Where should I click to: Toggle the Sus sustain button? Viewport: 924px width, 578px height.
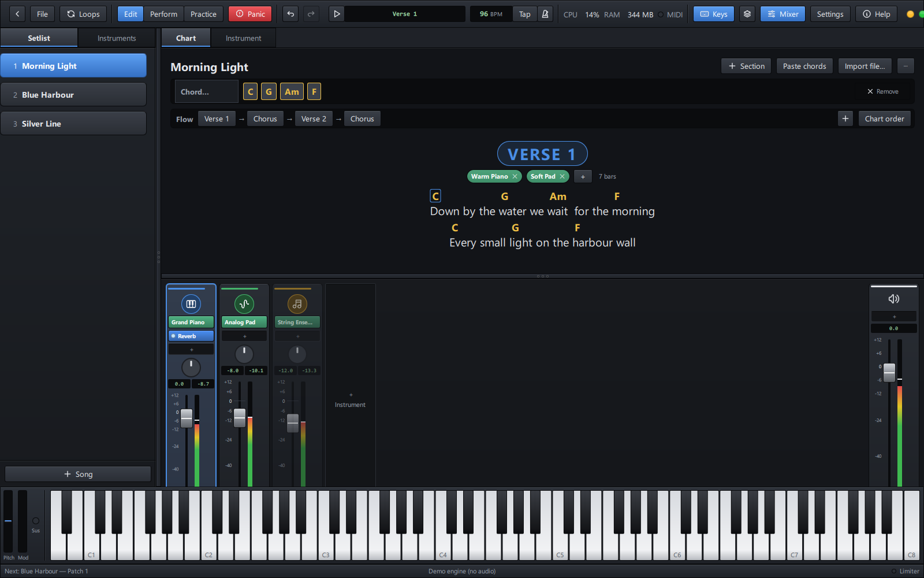36,521
